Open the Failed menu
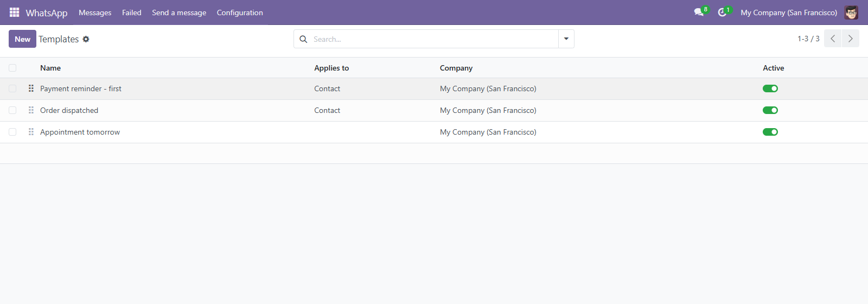868x304 pixels. pyautogui.click(x=132, y=12)
